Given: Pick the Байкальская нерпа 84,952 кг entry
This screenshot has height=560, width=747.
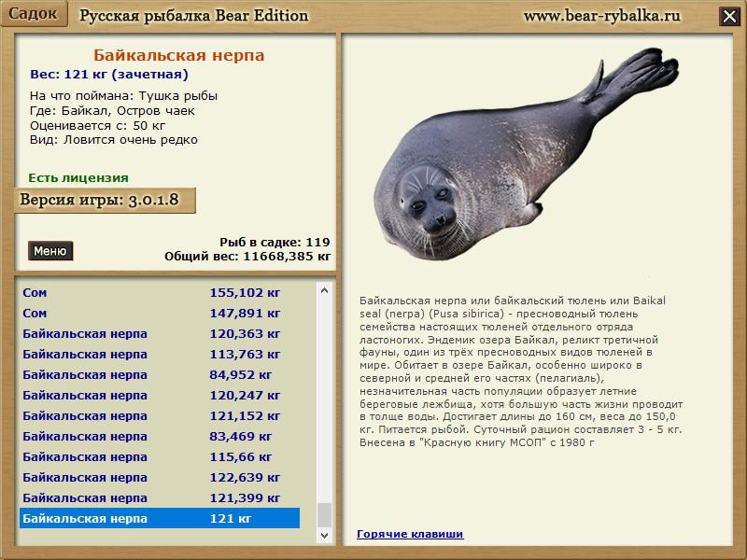Looking at the screenshot, I should [x=159, y=374].
